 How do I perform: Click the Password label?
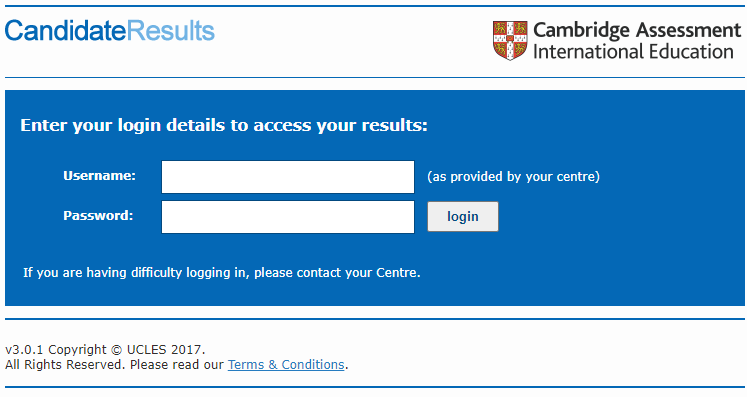[98, 215]
